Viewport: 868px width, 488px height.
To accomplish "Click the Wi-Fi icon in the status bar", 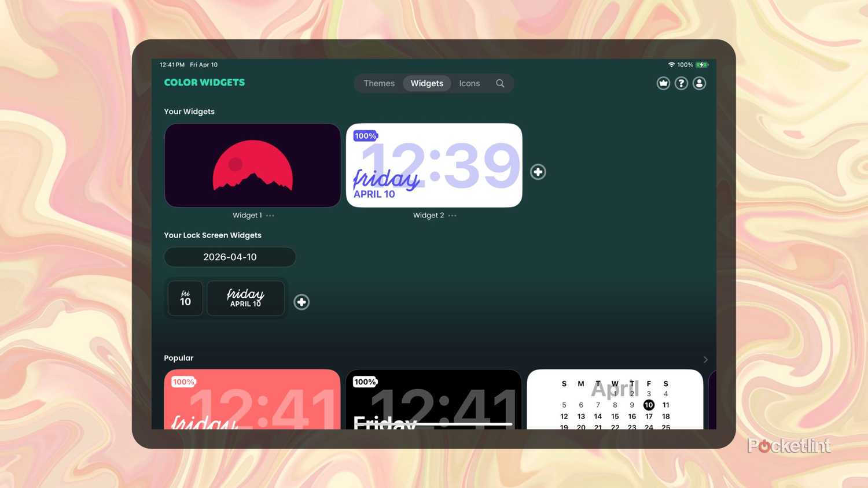I will [671, 65].
